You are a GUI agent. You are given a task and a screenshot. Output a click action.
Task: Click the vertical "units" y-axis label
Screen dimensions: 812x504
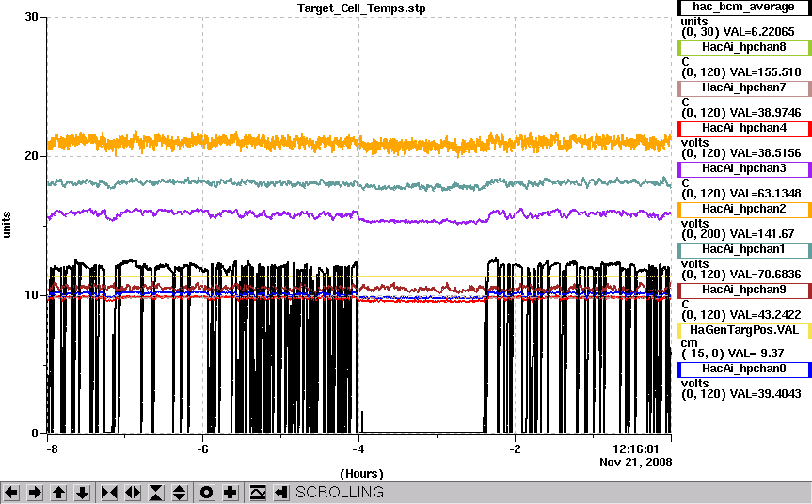(7, 225)
